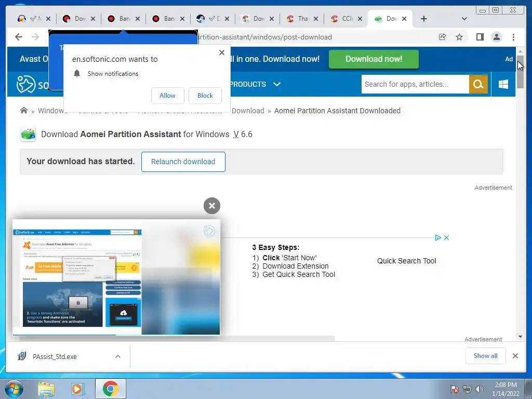Open Windows Explorer from taskbar
Screen dimensions: 532x399
[x=46, y=389]
